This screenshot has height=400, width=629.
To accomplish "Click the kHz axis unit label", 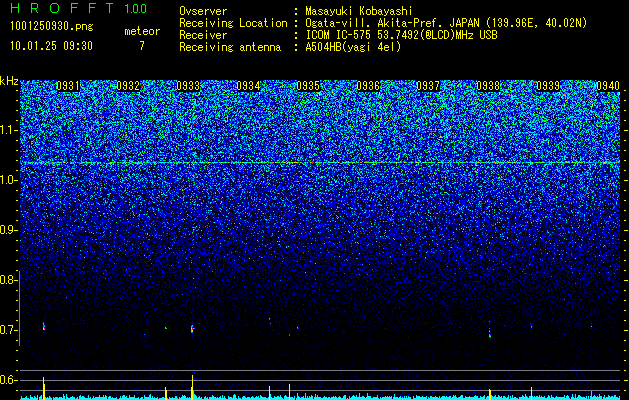I will tap(9, 81).
